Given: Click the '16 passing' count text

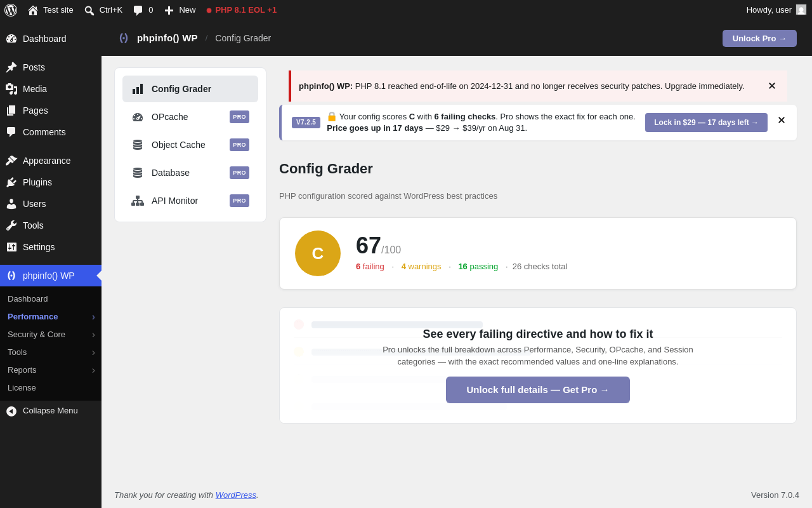Looking at the screenshot, I should [478, 267].
